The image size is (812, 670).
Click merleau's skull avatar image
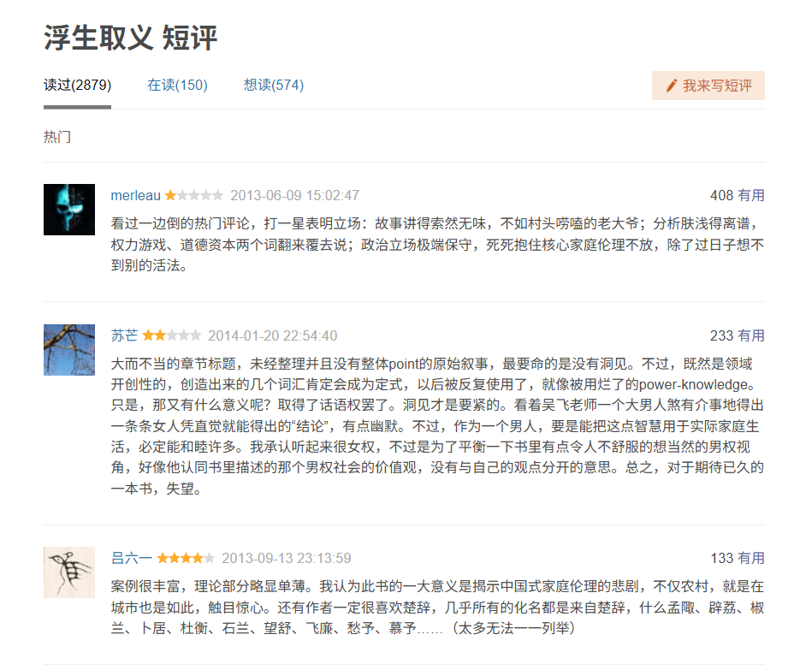point(69,210)
